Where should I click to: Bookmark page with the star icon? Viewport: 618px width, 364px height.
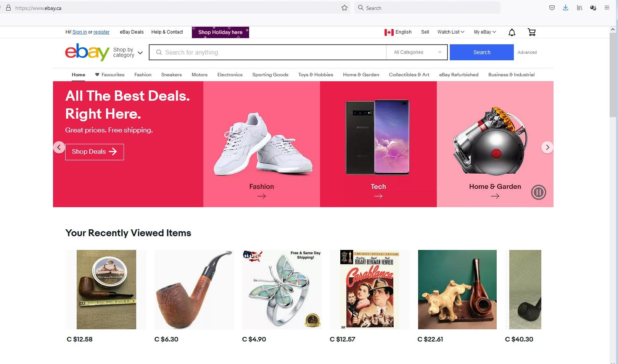tap(344, 8)
